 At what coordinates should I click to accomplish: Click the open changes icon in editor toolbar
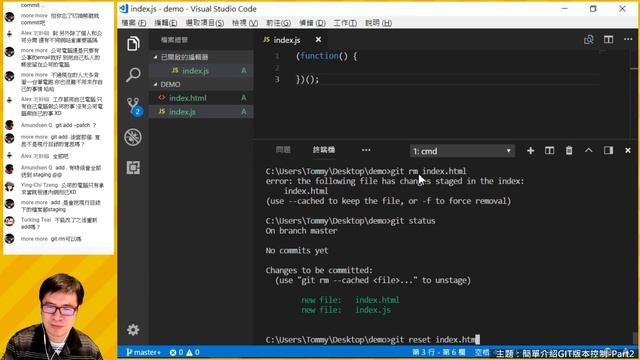click(x=589, y=40)
